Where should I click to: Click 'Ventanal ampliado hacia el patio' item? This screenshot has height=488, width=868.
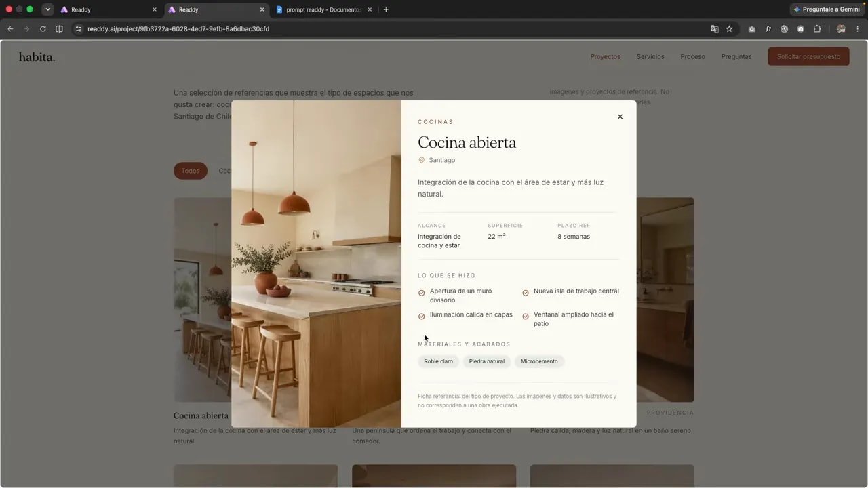click(x=571, y=319)
